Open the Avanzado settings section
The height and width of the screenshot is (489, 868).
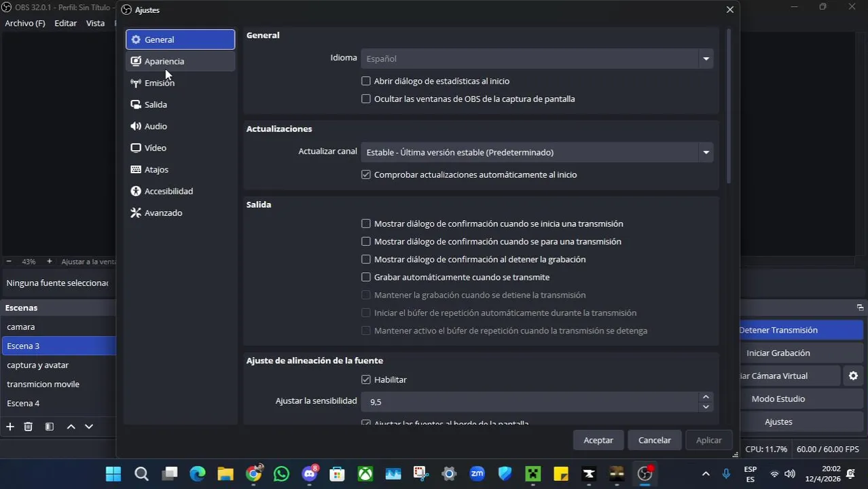click(180, 213)
